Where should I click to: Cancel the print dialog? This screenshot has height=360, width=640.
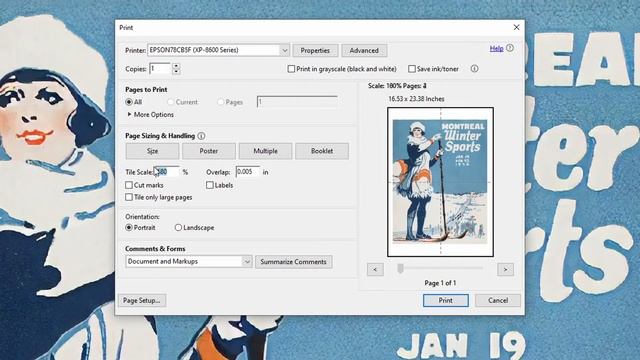tap(498, 300)
